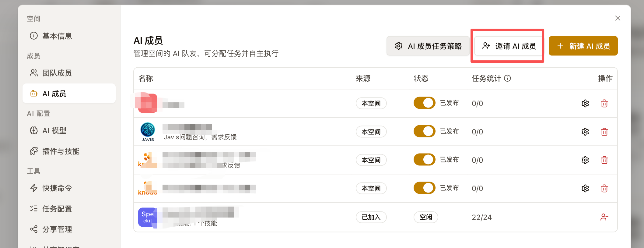This screenshot has height=248, width=644.
Task: Open settings gear for the fourth AI member
Action: (x=585, y=188)
